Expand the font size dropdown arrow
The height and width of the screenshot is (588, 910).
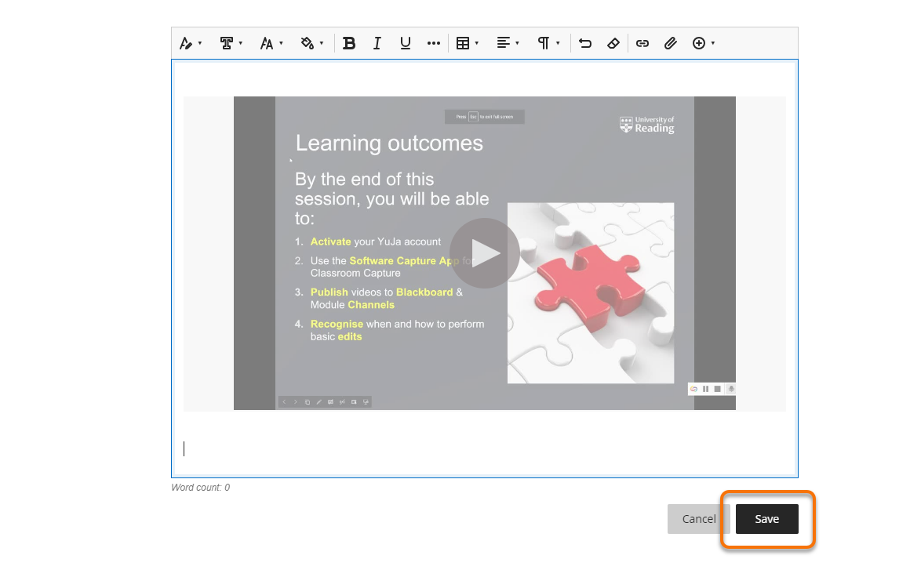point(282,43)
